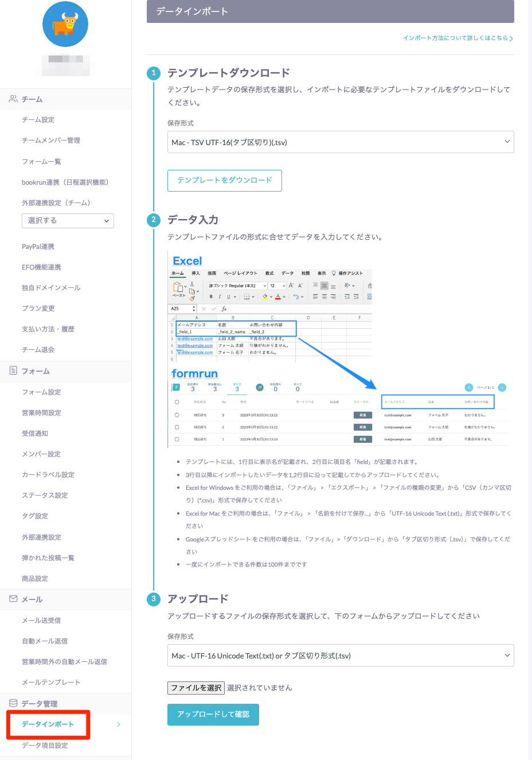This screenshot has height=760, width=532.
Task: Select PayPal連携 from the team menu
Action: [38, 247]
